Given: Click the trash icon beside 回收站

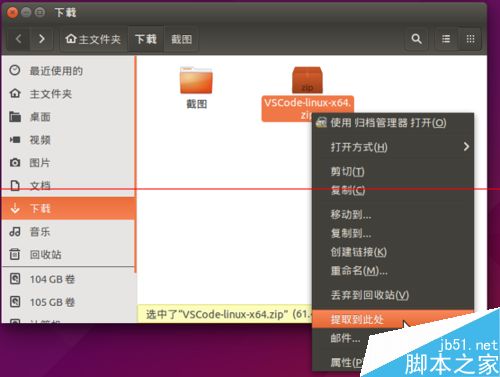Looking at the screenshot, I should click(15, 254).
